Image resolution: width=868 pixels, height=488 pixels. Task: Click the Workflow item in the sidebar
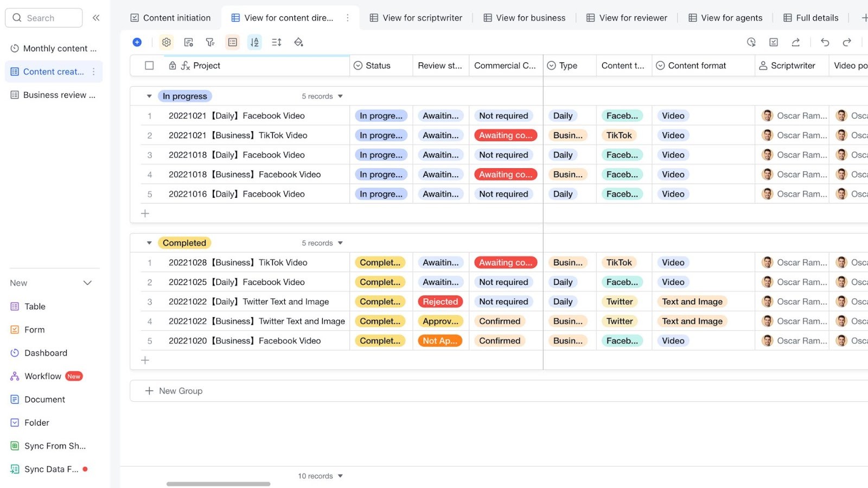coord(43,376)
